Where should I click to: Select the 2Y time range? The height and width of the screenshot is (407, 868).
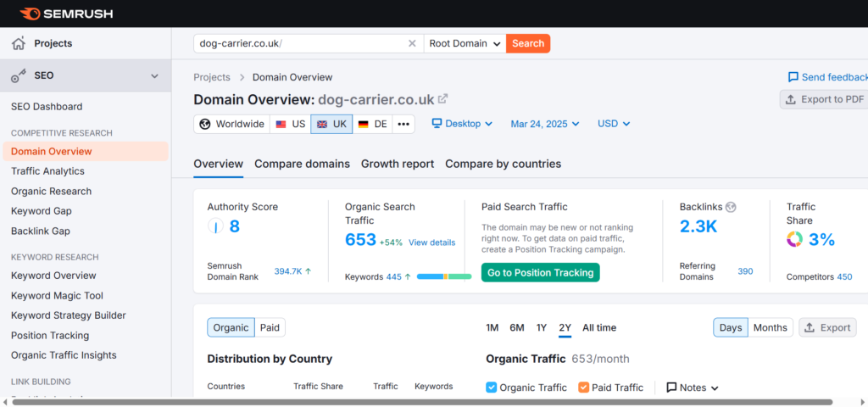pos(565,328)
